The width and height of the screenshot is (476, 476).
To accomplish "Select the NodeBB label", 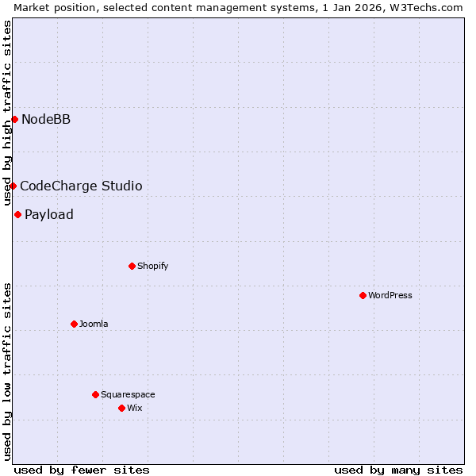I will [46, 119].
